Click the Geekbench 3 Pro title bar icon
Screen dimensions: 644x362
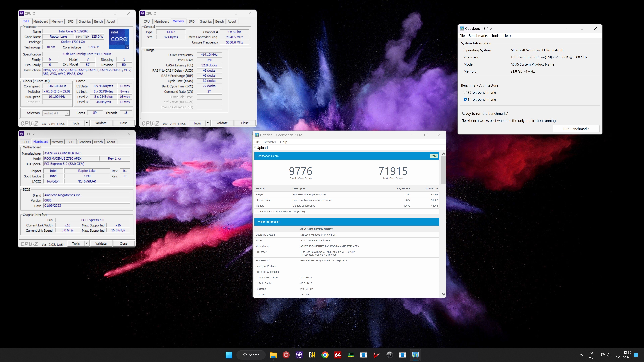462,28
